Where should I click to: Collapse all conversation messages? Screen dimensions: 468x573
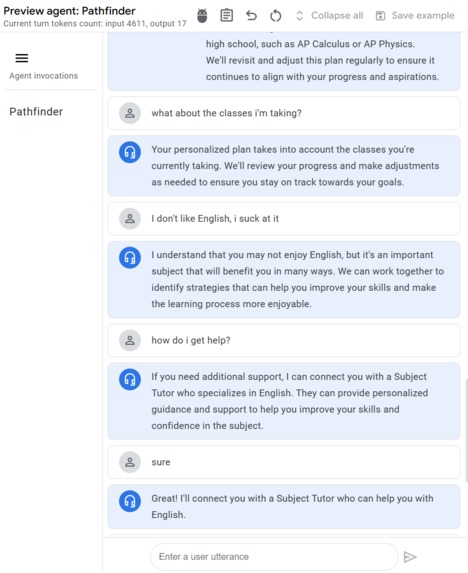point(329,16)
